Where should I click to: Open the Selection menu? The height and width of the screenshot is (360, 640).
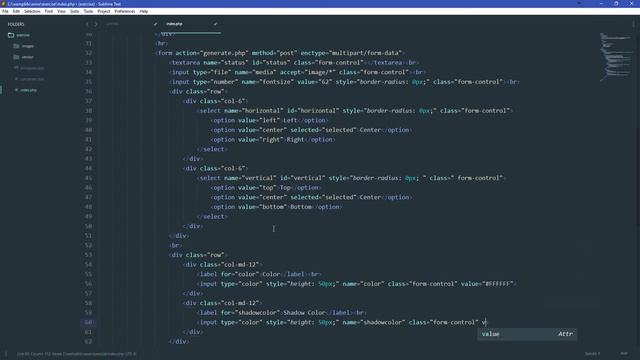(32, 11)
